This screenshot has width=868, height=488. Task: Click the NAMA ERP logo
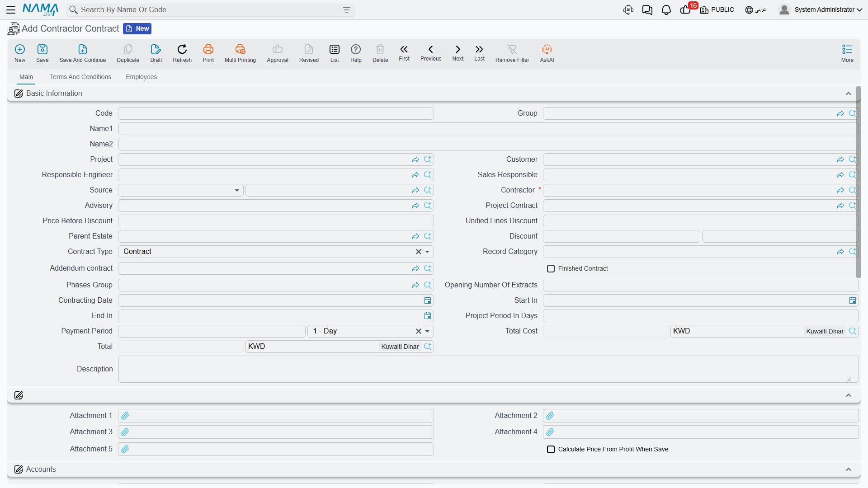point(41,9)
